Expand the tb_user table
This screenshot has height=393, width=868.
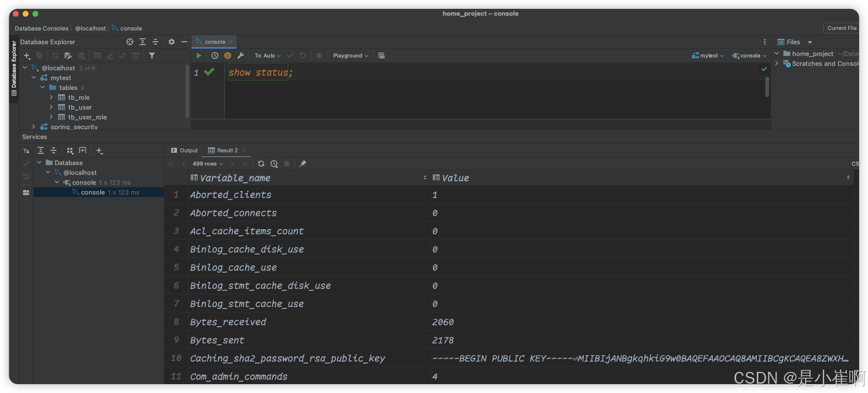(51, 107)
